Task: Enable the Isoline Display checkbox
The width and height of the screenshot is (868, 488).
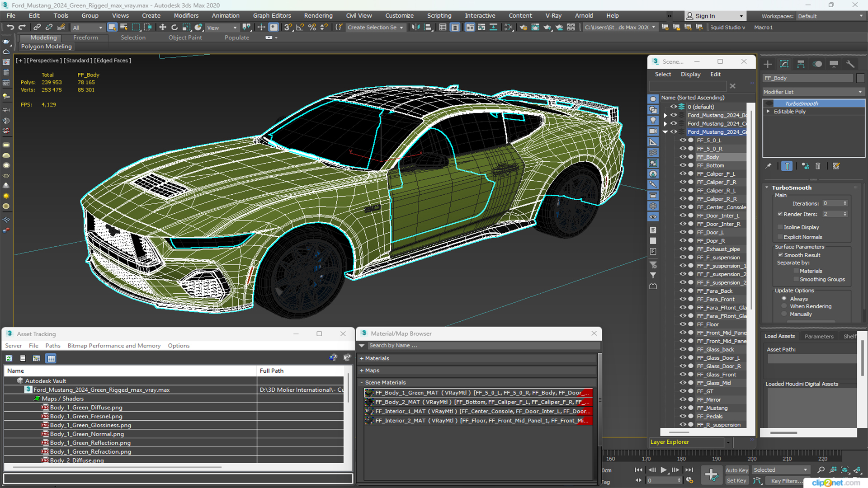Action: 780,227
